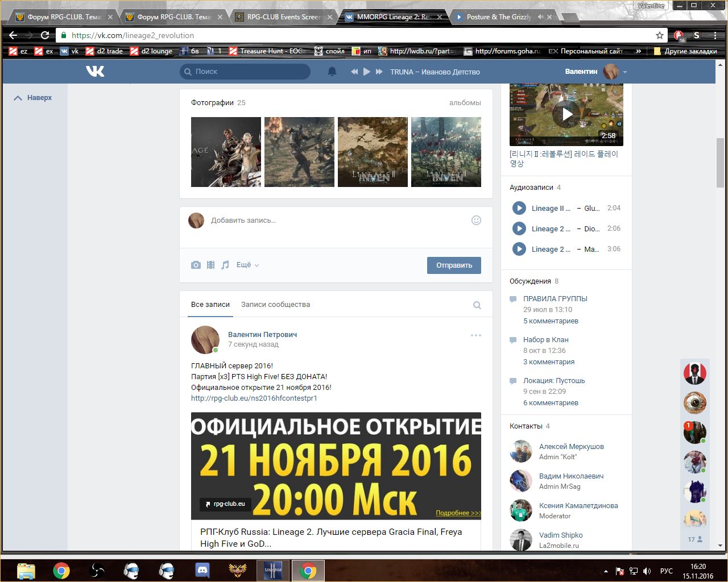Viewport: 728px width, 582px height.
Task: Click the wall search magnifier icon
Action: (477, 305)
